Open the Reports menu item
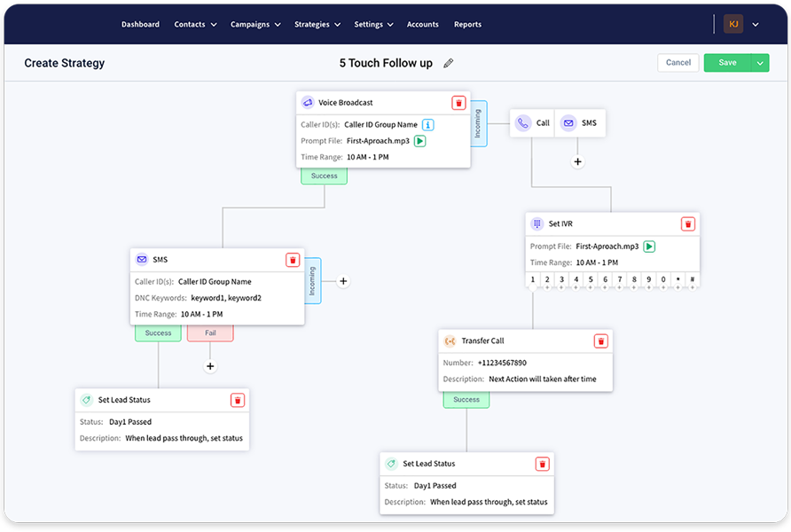Viewport: 791px width, 532px height. click(x=467, y=24)
